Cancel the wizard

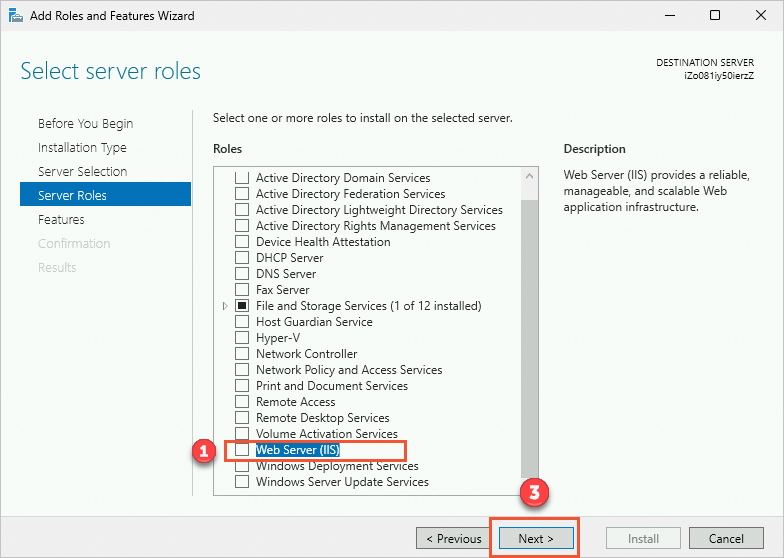(x=726, y=538)
